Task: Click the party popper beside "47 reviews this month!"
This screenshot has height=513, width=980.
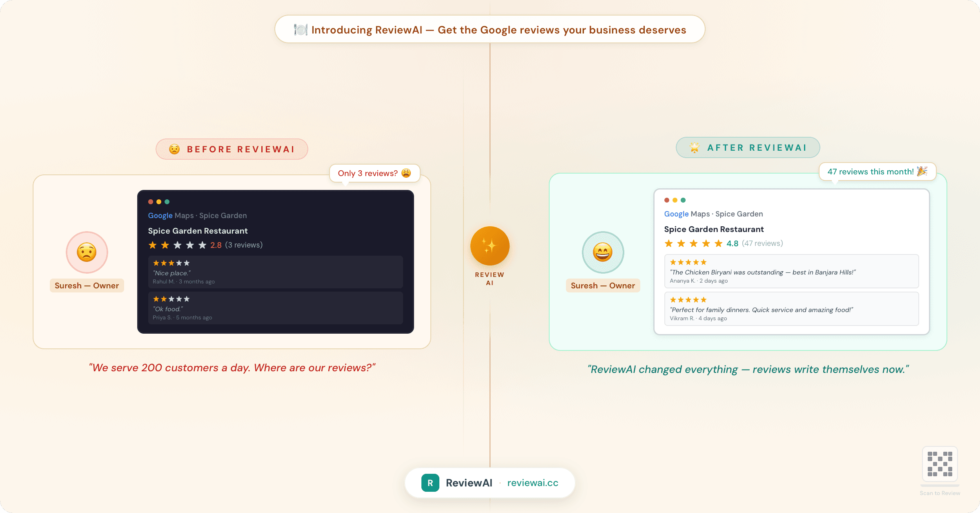Action: 922,172
